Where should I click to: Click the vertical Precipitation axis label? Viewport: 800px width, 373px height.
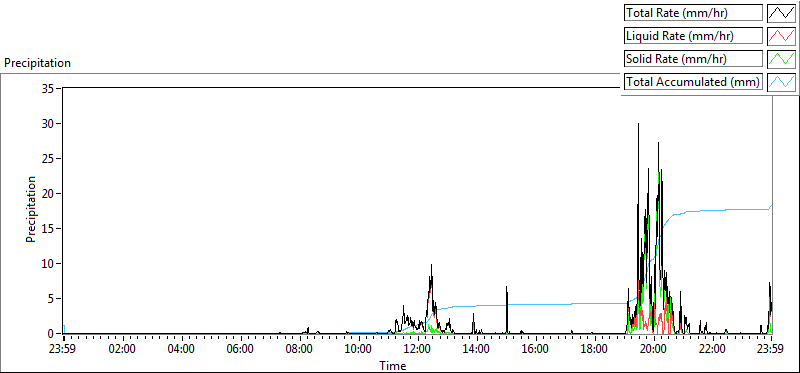click(x=31, y=209)
